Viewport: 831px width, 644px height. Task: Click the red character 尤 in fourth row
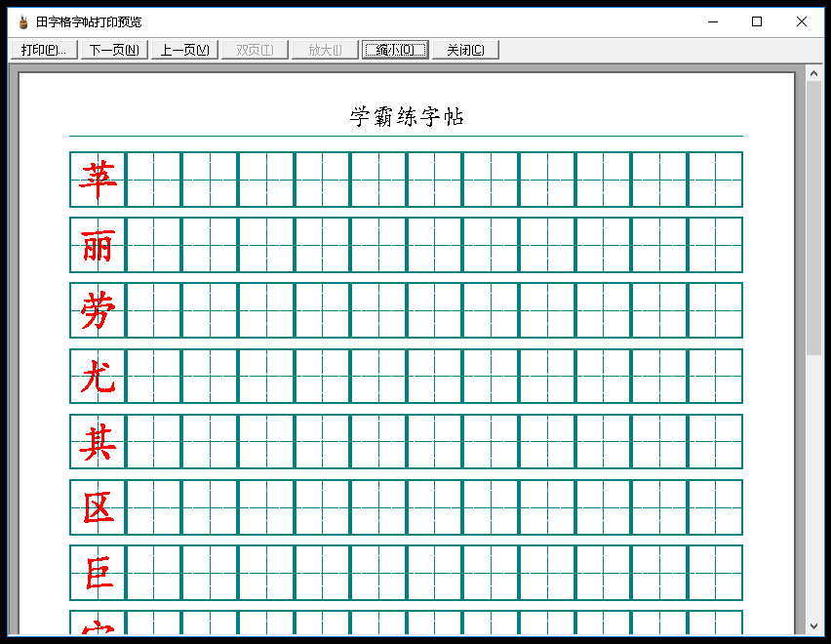point(99,376)
